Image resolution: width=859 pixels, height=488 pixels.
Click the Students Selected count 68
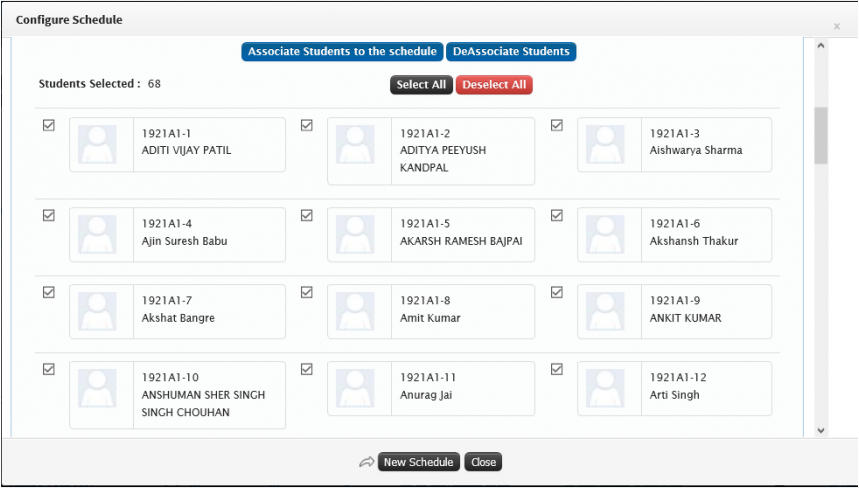tap(154, 84)
